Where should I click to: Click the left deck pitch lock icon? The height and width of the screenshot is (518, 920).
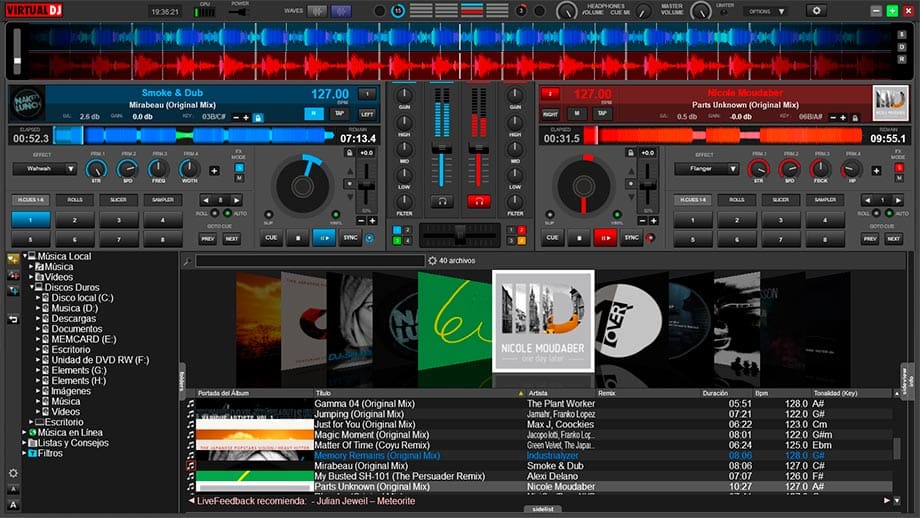click(349, 153)
